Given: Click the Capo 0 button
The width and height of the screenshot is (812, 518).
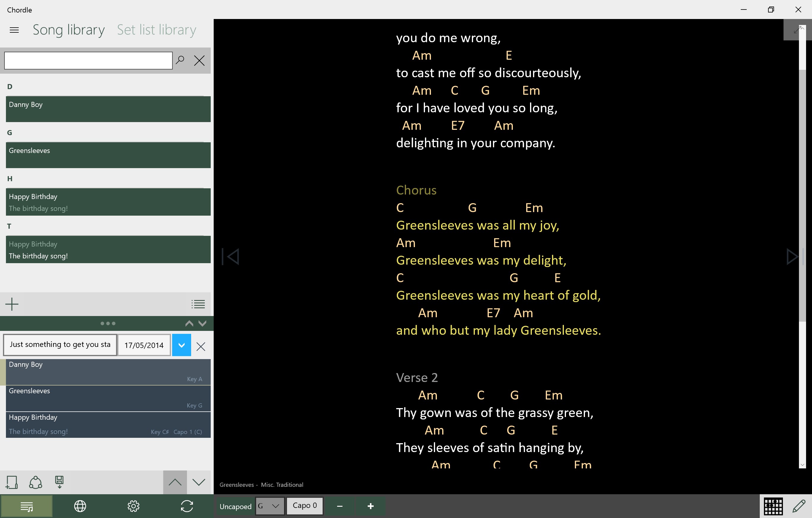Looking at the screenshot, I should coord(304,506).
